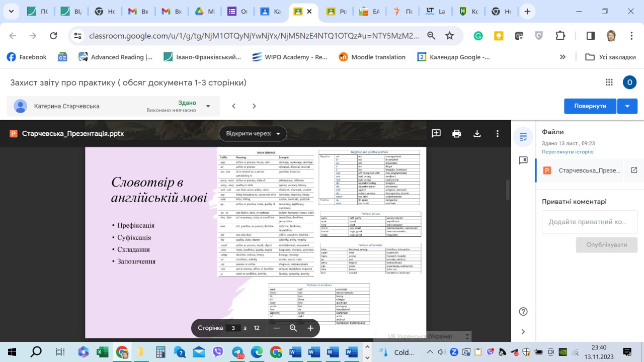Add a comment using the viewer toolbar icon
This screenshot has width=644, height=362.
[x=436, y=134]
